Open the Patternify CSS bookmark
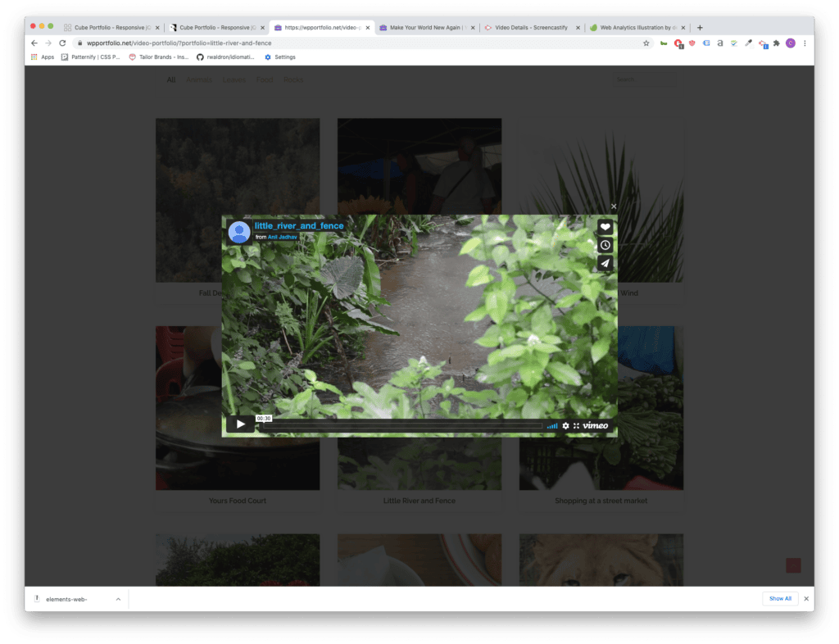The image size is (839, 644). 90,57
